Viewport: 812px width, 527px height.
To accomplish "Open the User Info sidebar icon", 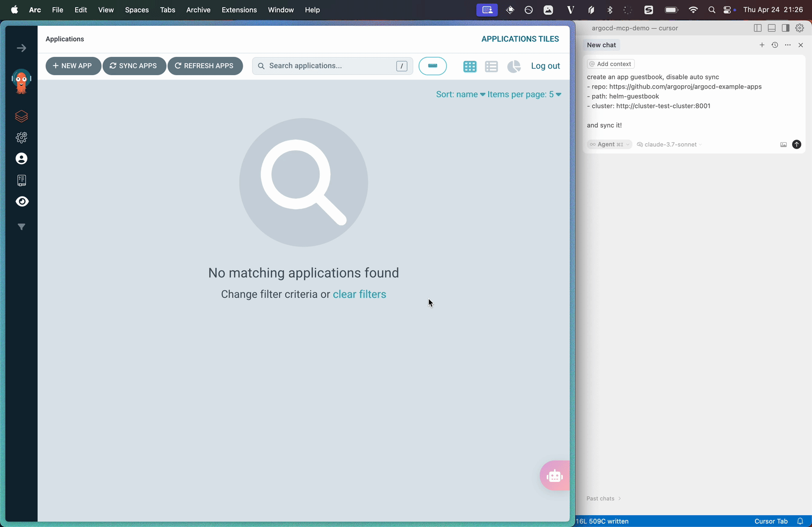I will click(x=21, y=159).
